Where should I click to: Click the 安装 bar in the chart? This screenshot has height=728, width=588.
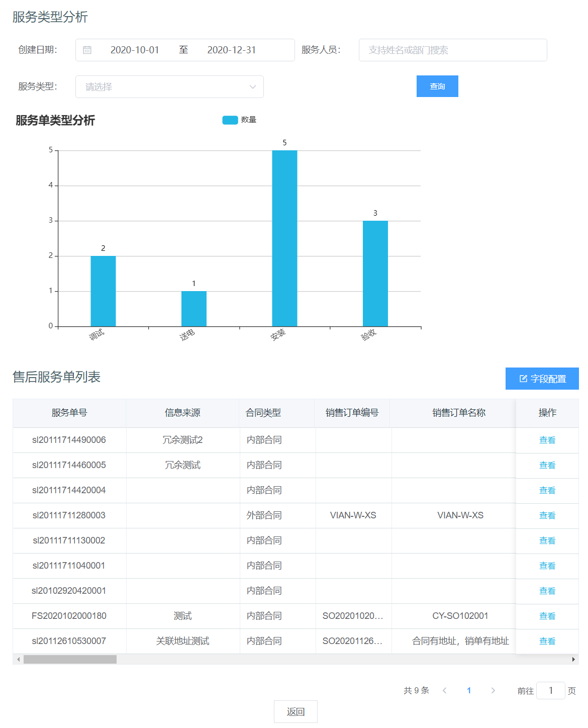(x=284, y=238)
